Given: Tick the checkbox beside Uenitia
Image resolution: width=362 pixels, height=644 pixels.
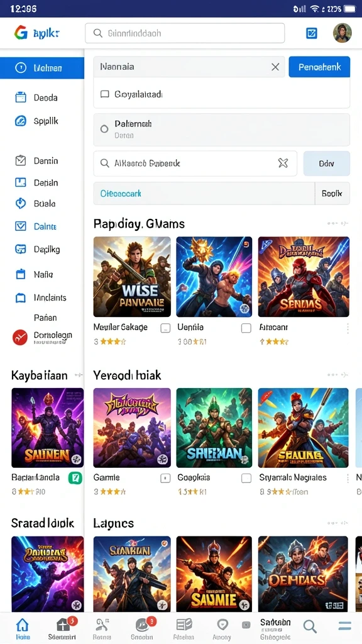Looking at the screenshot, I should pos(246,328).
